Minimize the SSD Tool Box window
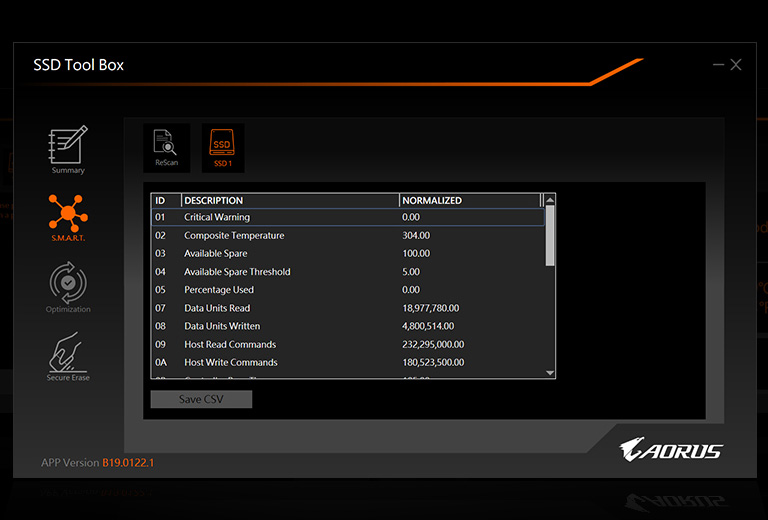This screenshot has width=768, height=520. click(718, 65)
